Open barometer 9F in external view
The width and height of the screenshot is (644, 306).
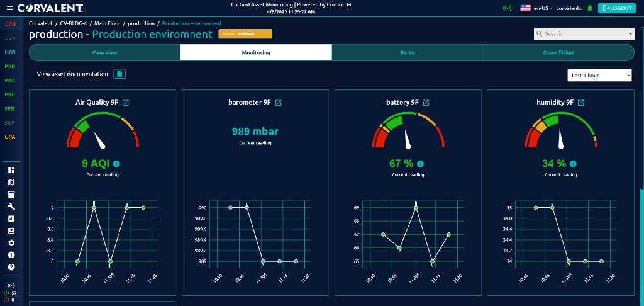click(x=279, y=103)
